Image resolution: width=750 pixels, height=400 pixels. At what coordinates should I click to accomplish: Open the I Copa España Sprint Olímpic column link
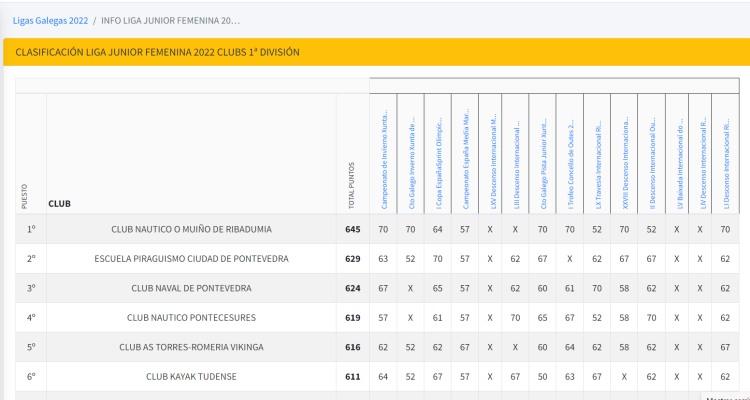pyautogui.click(x=439, y=163)
